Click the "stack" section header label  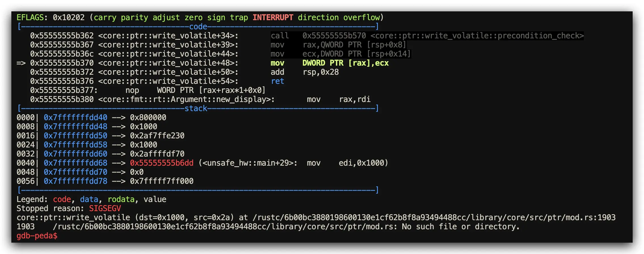click(x=196, y=109)
